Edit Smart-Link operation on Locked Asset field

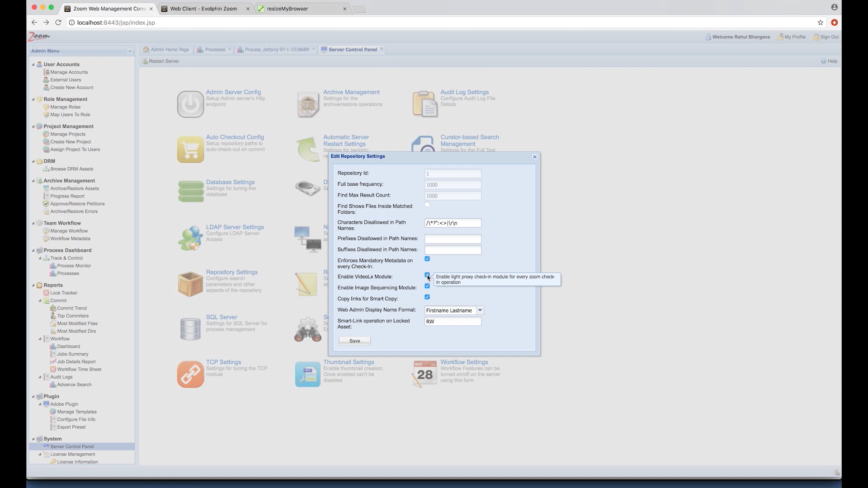pos(453,322)
